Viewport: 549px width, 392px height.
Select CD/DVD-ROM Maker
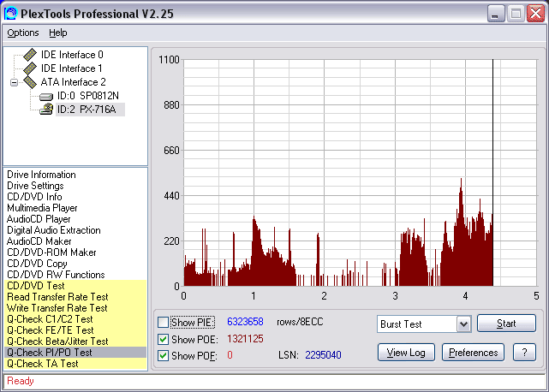[51, 252]
